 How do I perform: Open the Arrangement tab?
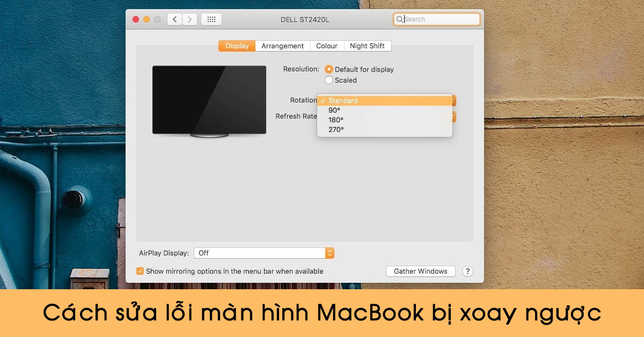pyautogui.click(x=283, y=46)
